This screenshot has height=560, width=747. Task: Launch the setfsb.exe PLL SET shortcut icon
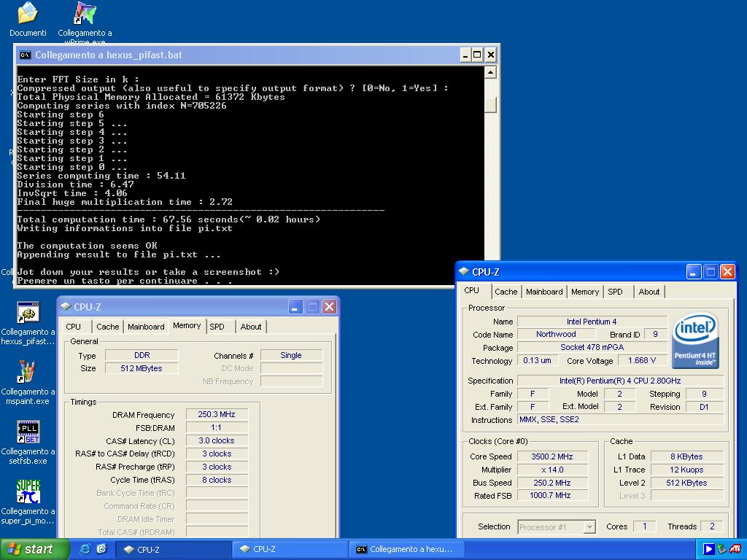pos(28,432)
